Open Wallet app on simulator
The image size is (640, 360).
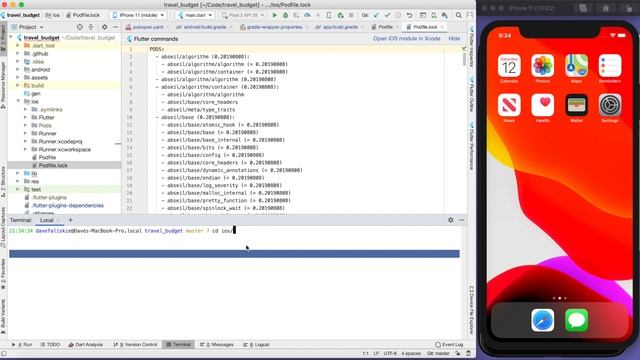click(x=576, y=105)
